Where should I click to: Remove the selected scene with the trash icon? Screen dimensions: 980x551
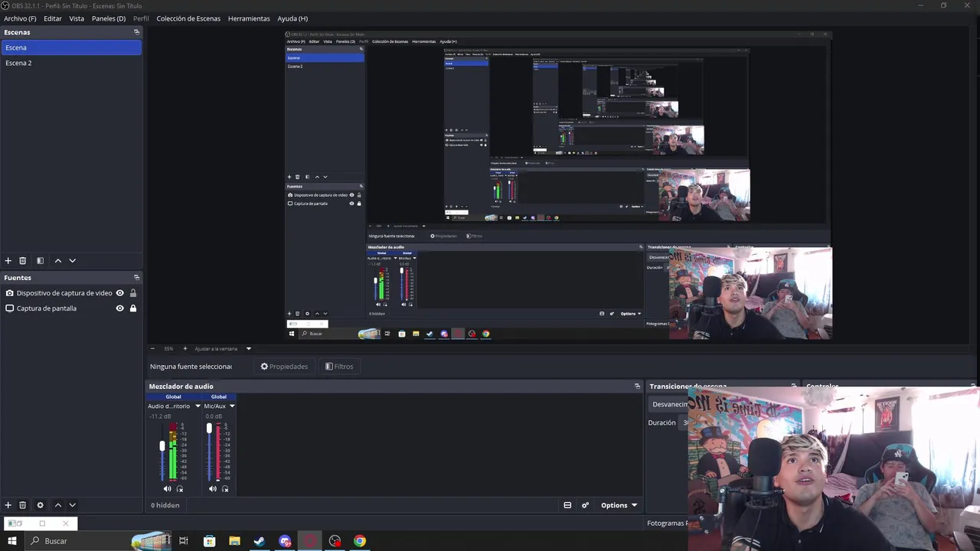[22, 261]
